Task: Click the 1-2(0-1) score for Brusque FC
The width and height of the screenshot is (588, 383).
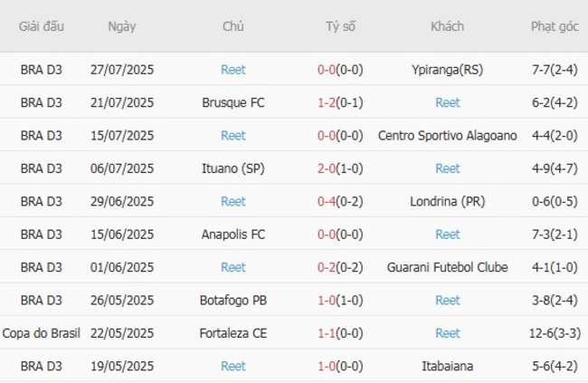Action: (340, 102)
